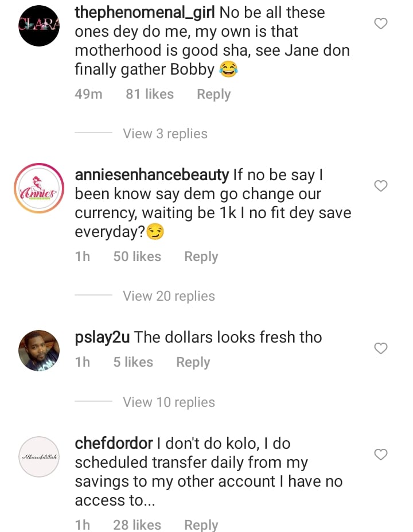The width and height of the screenshot is (413, 532).
Task: Reply to chefdordor's comment
Action: click(201, 525)
